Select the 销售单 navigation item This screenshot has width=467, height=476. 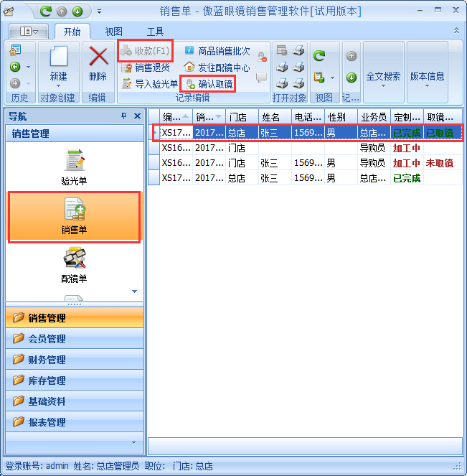74,216
